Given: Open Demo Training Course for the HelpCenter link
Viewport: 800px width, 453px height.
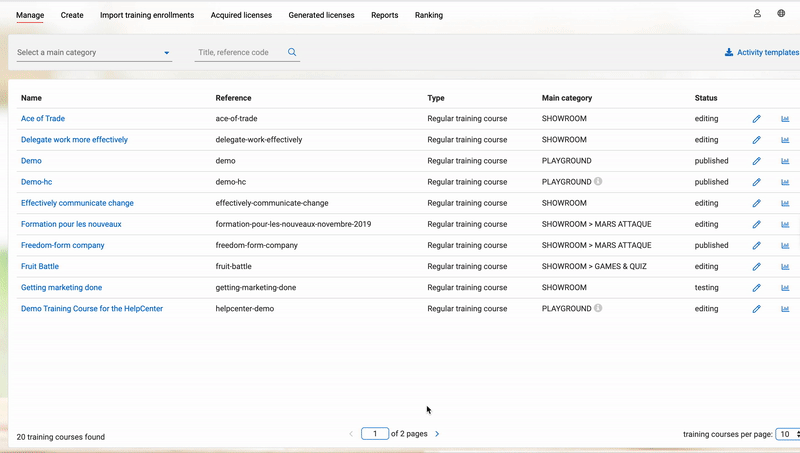Looking at the screenshot, I should pyautogui.click(x=92, y=309).
